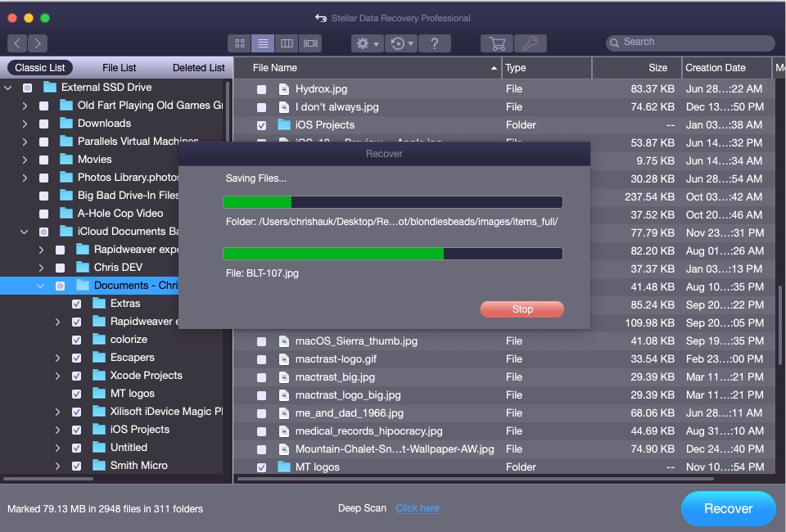Expand Old Fart Playing Old Games folder

point(25,106)
